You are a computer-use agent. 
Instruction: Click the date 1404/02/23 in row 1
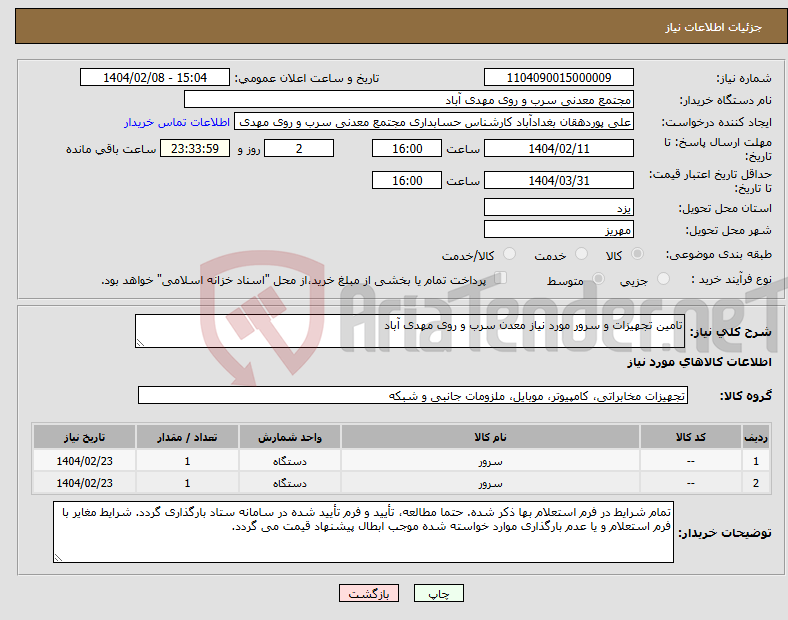(x=84, y=461)
